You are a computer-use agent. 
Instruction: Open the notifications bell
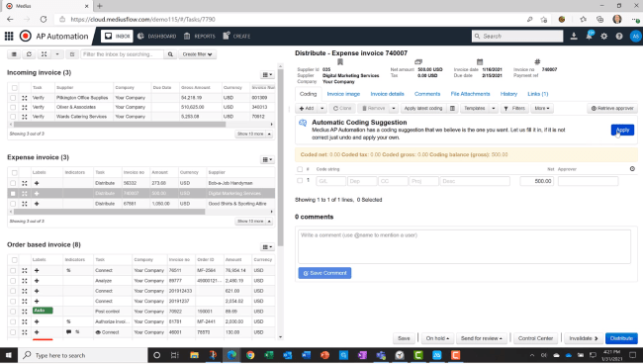[x=590, y=36]
